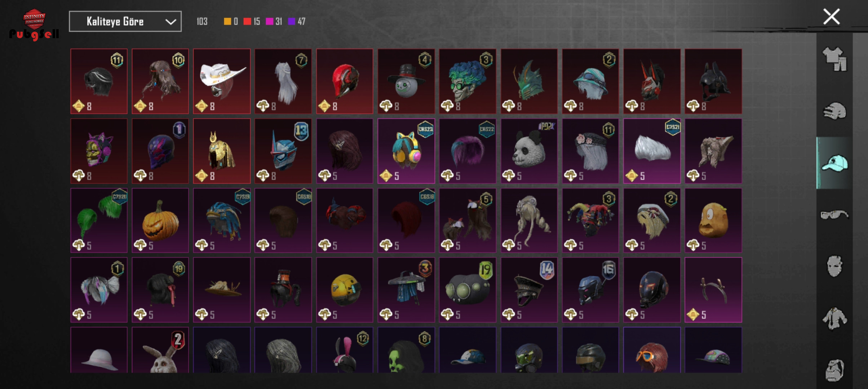The width and height of the screenshot is (868, 389).
Task: Open the face mask category icon
Action: pos(834,267)
